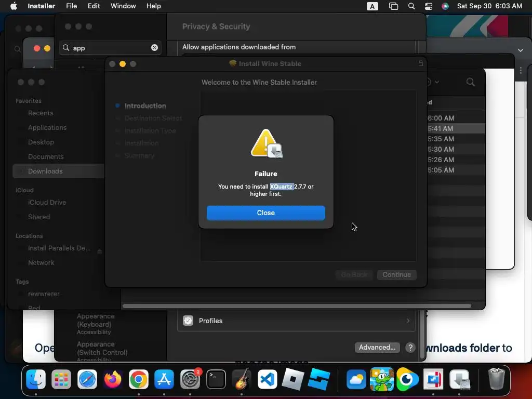Click the Continue button in Wine installer
Viewport: 532px width, 399px height.
click(x=396, y=274)
